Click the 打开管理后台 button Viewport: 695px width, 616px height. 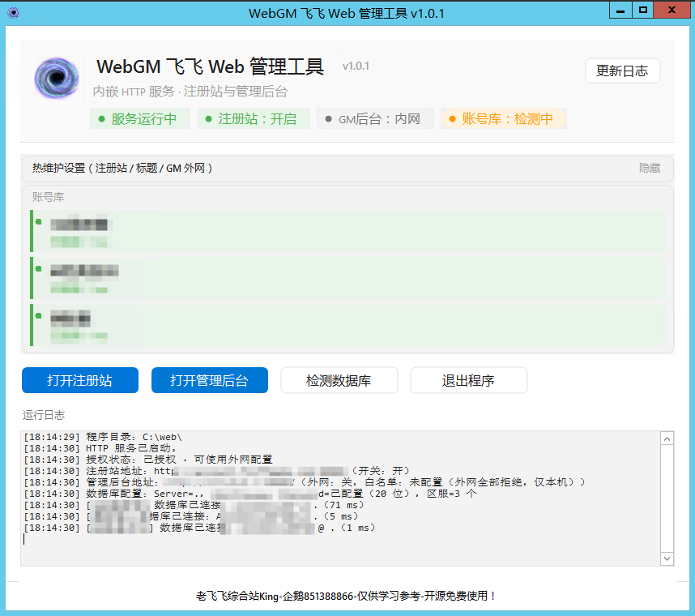point(210,380)
